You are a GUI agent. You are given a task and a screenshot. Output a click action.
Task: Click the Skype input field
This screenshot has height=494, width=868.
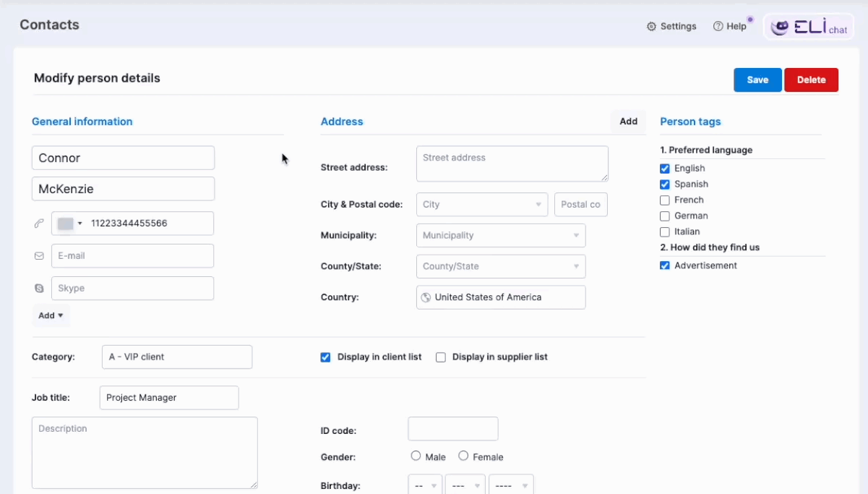(x=132, y=288)
